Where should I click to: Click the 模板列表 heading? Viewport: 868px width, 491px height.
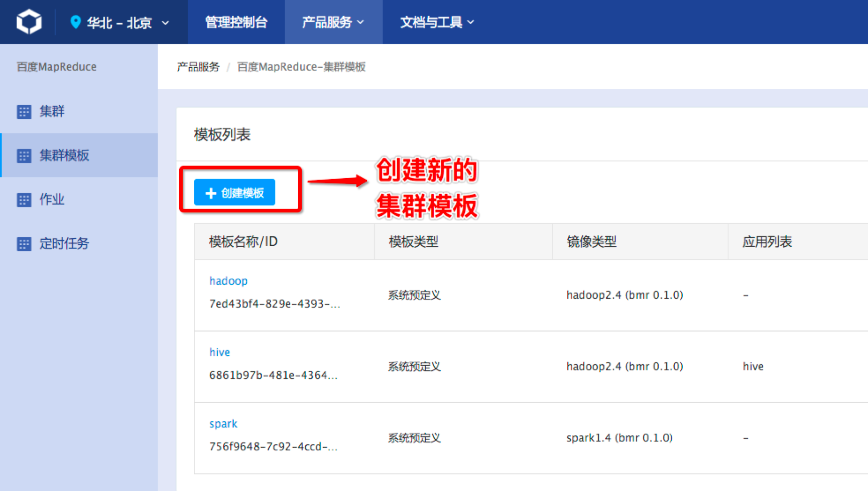(222, 134)
